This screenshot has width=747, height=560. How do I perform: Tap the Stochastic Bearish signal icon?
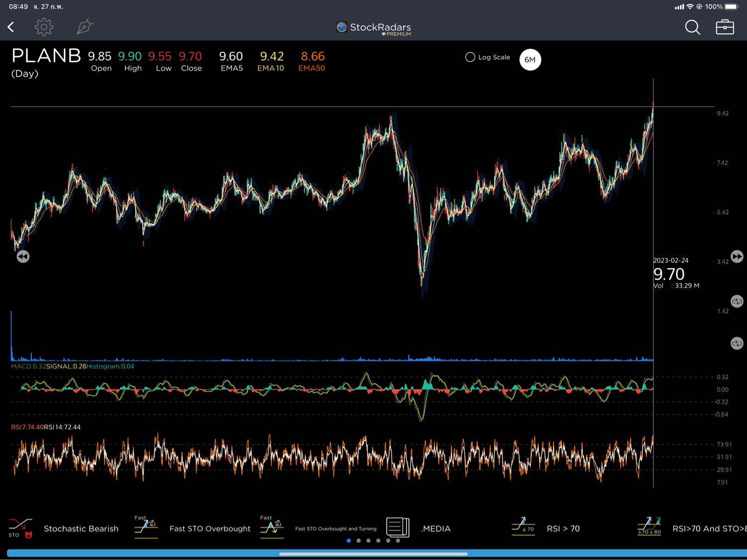click(20, 528)
